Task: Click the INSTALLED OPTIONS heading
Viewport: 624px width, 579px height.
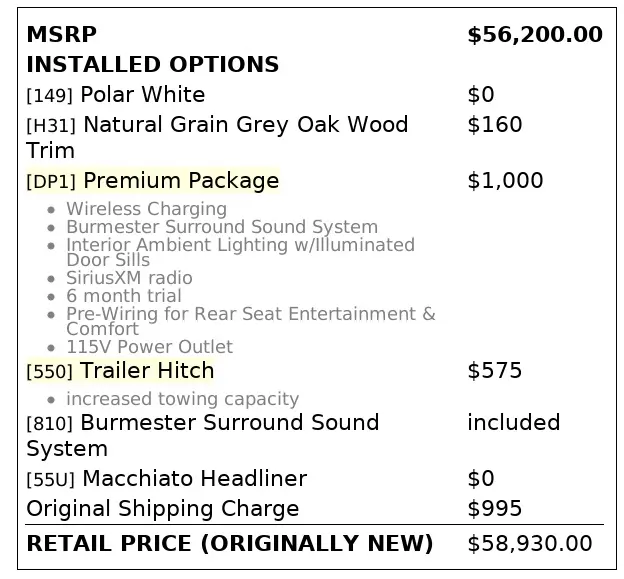Action: point(152,65)
